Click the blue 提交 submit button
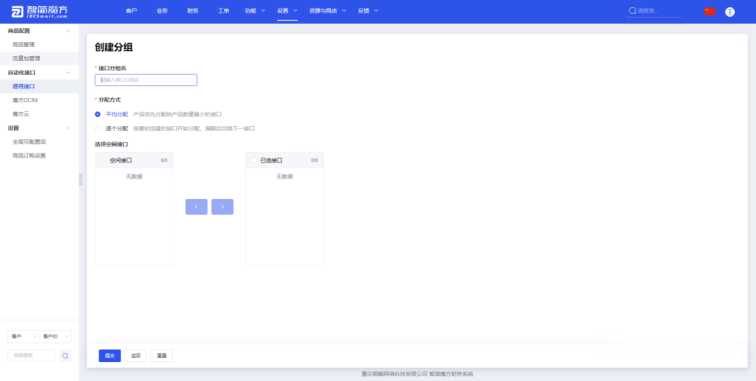Viewport: 756px width, 381px height. tap(110, 356)
